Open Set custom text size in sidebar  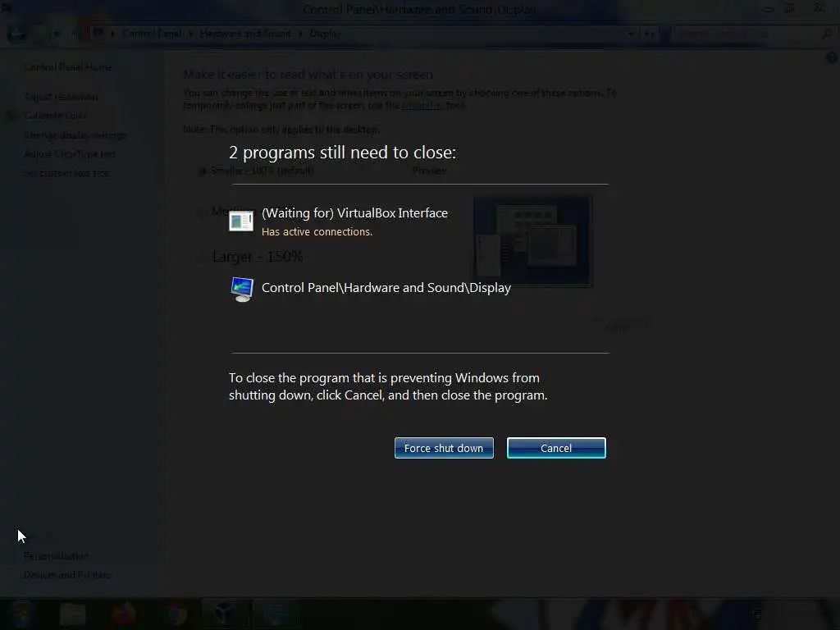(66, 173)
